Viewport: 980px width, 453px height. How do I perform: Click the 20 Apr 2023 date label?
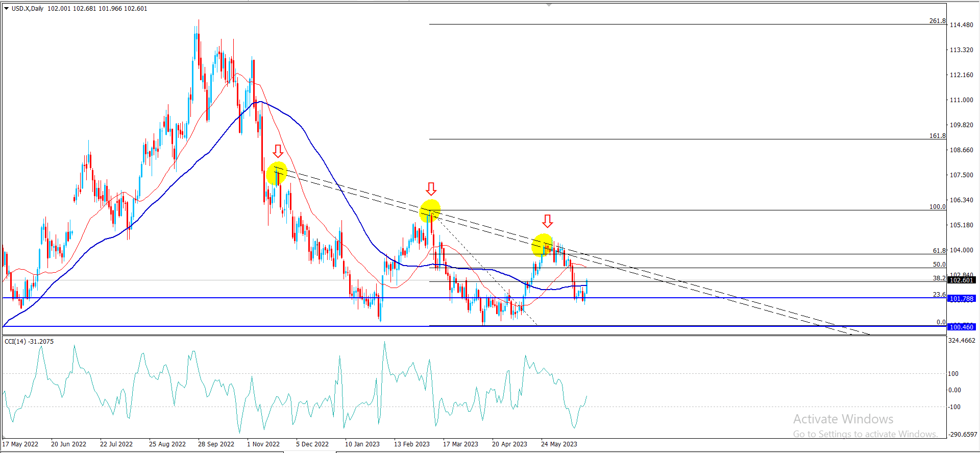pyautogui.click(x=509, y=444)
